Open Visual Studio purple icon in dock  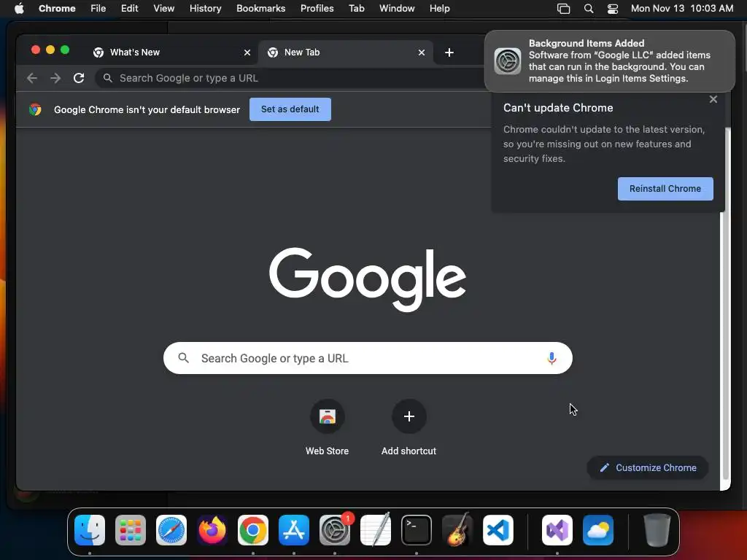pos(557,530)
